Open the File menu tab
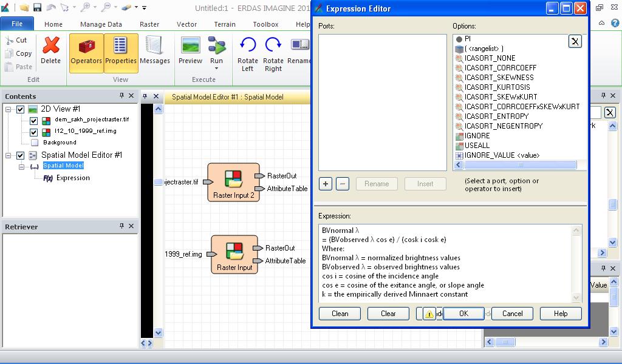Screen dimensions: 622x364 [17, 24]
